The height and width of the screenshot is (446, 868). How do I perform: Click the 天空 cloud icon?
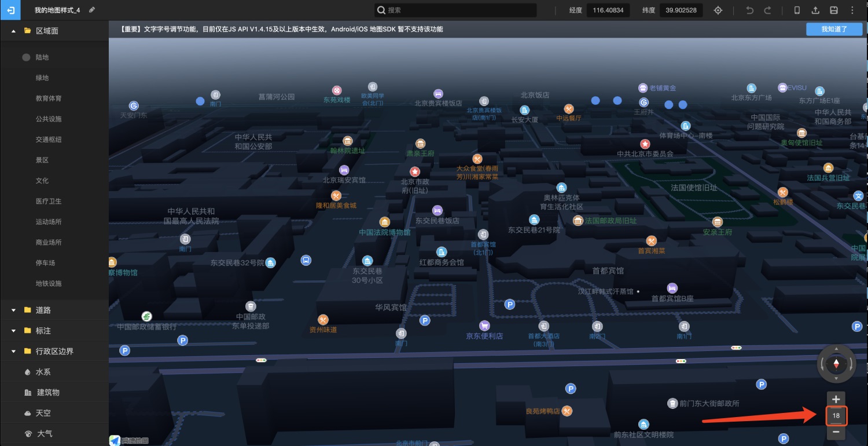[x=28, y=413]
